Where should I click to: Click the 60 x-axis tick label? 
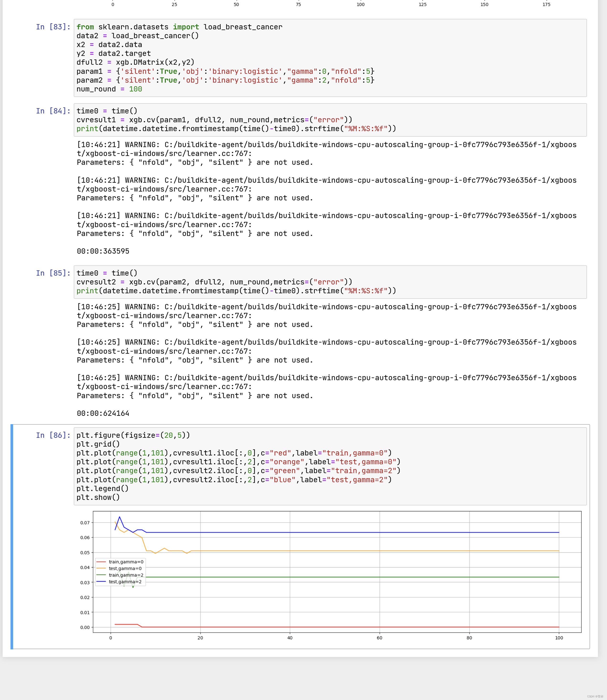pos(379,638)
